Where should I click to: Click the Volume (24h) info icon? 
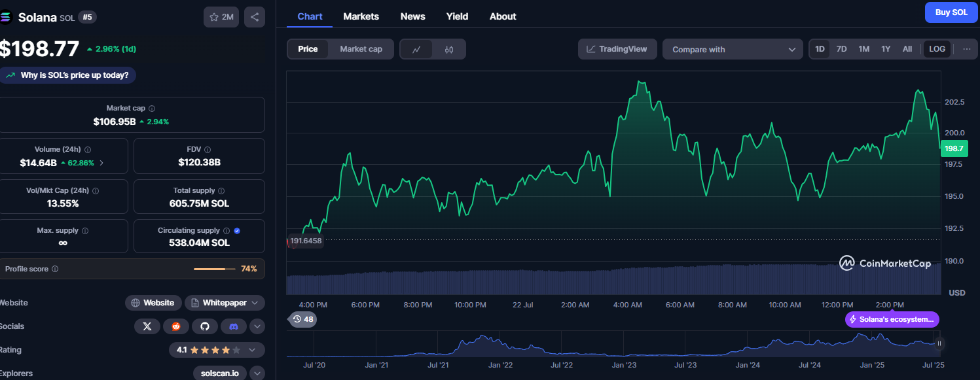(x=88, y=150)
